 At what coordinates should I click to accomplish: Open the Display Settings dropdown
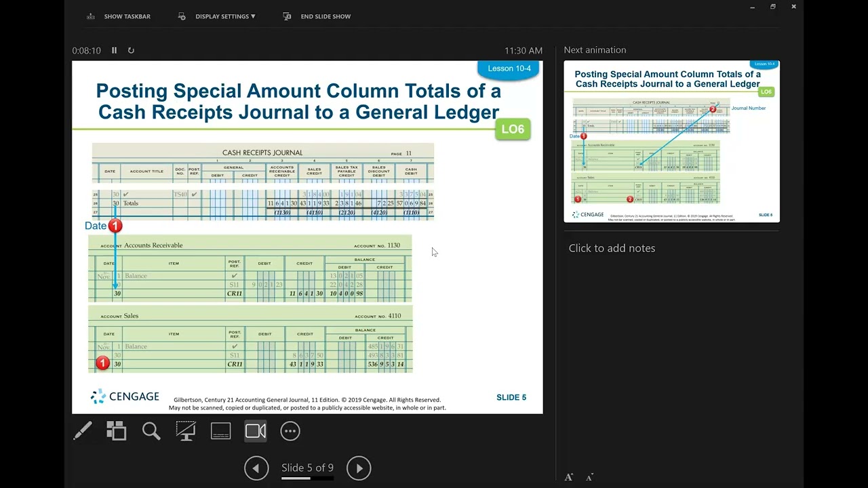click(x=225, y=16)
